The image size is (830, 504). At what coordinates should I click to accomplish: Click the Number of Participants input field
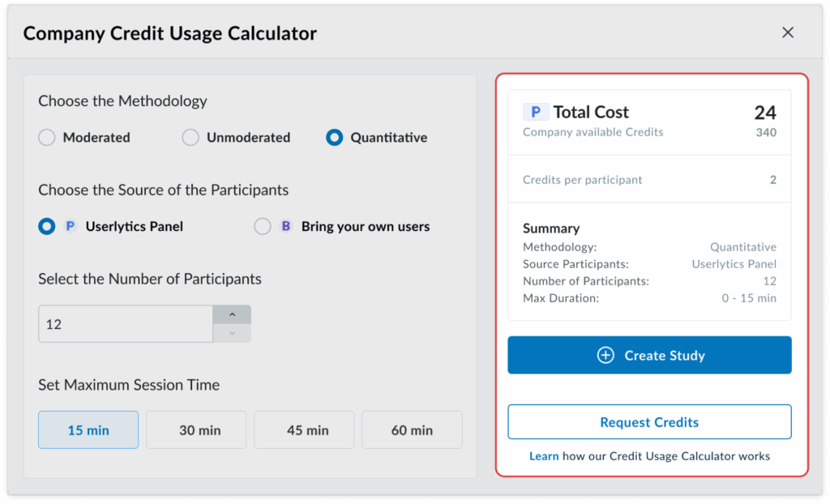pyautogui.click(x=126, y=322)
